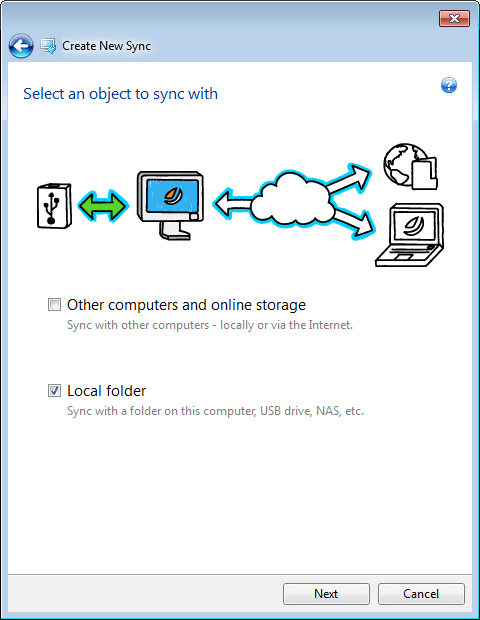
Task: Click the desktop monitor illustration
Action: [x=170, y=206]
